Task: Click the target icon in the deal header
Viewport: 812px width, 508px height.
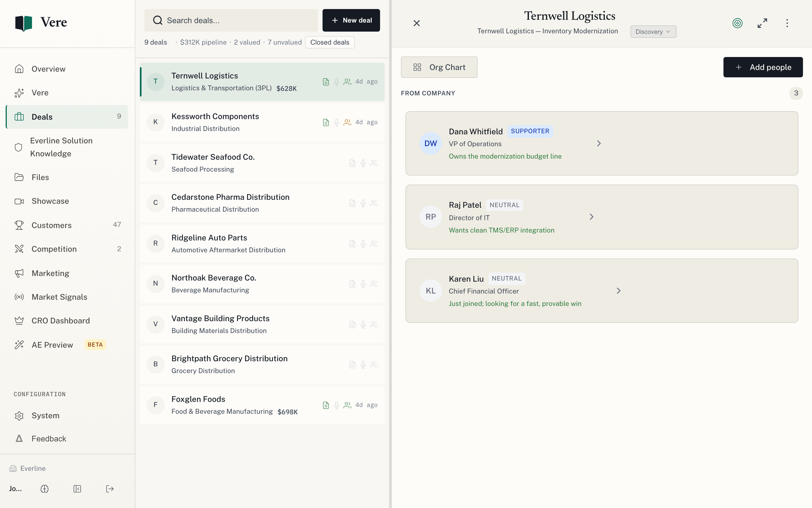Action: coord(737,23)
